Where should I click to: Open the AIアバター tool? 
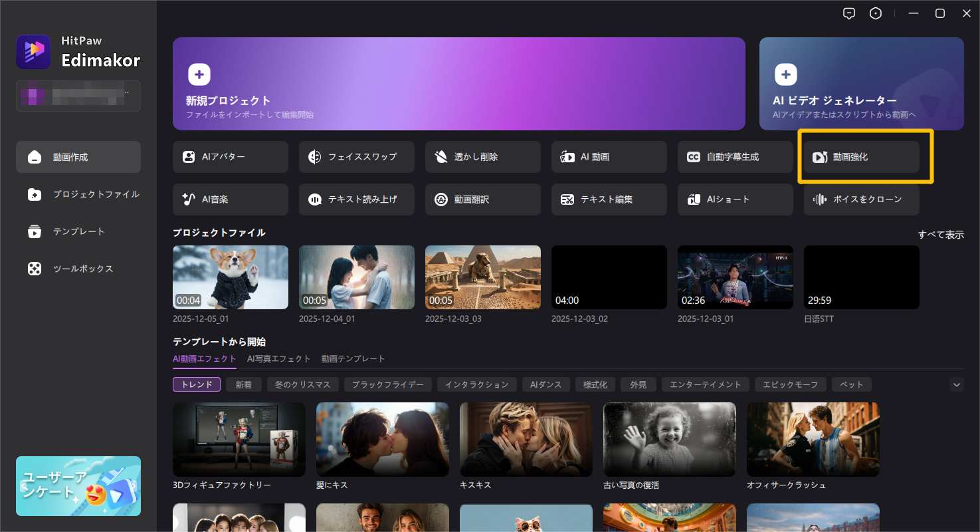coord(230,156)
